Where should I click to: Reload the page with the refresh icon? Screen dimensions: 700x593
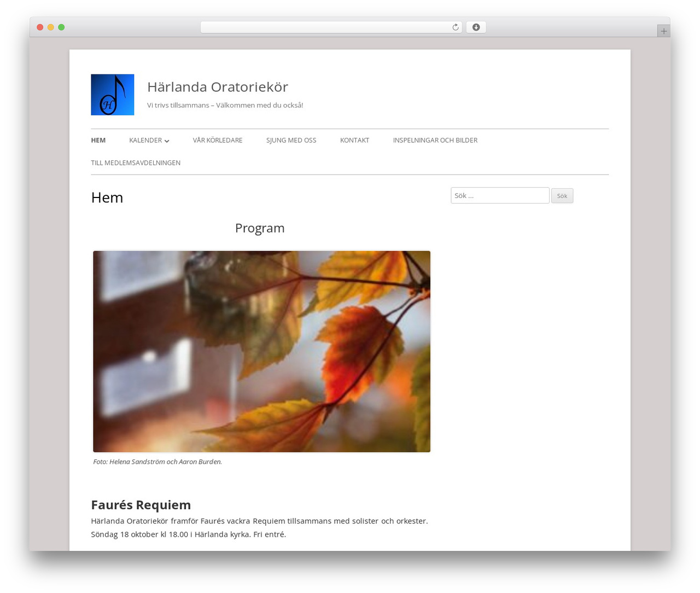[456, 27]
